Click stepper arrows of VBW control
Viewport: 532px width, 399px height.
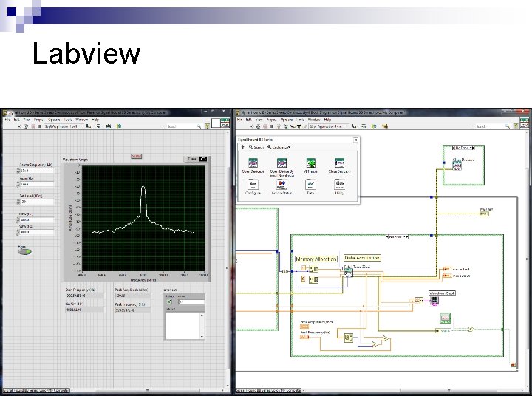(18, 233)
